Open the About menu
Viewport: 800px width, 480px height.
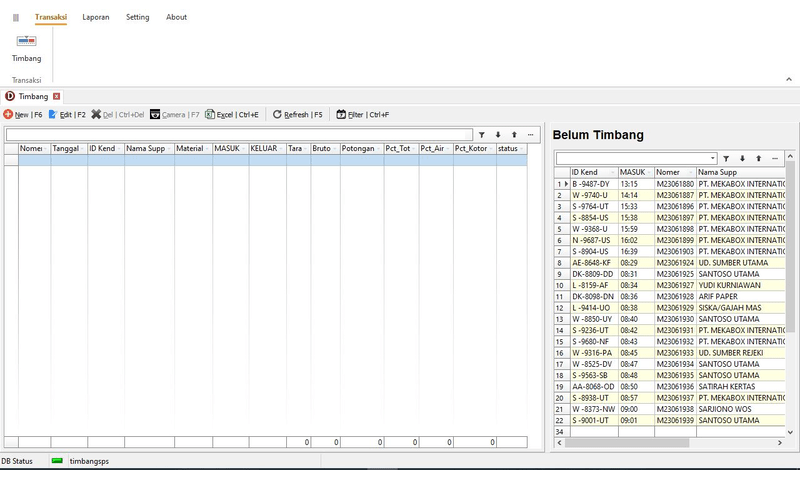tap(176, 17)
